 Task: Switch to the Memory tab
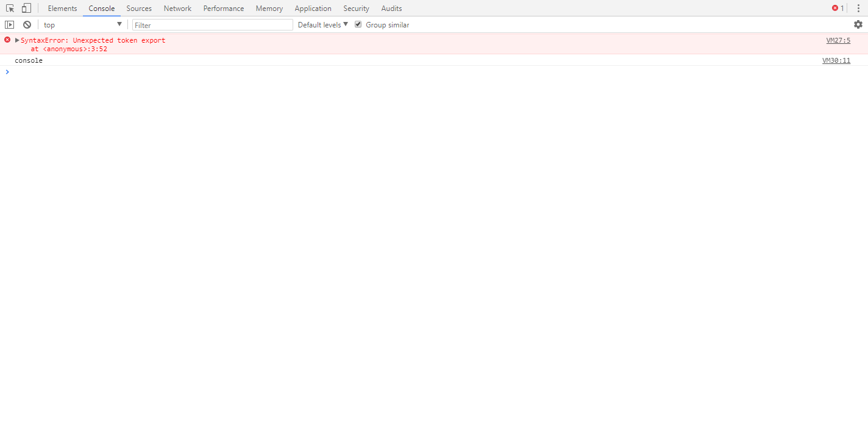269,8
